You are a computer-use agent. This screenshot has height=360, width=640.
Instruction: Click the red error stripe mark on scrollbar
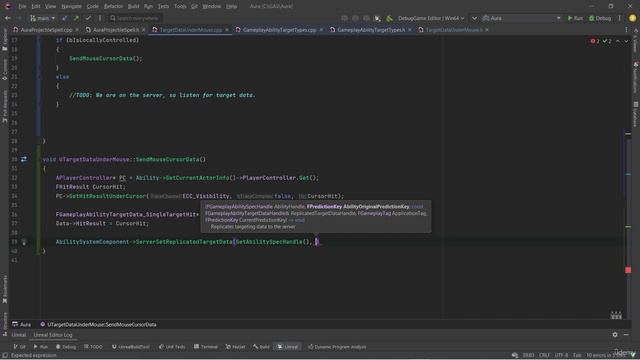(628, 270)
